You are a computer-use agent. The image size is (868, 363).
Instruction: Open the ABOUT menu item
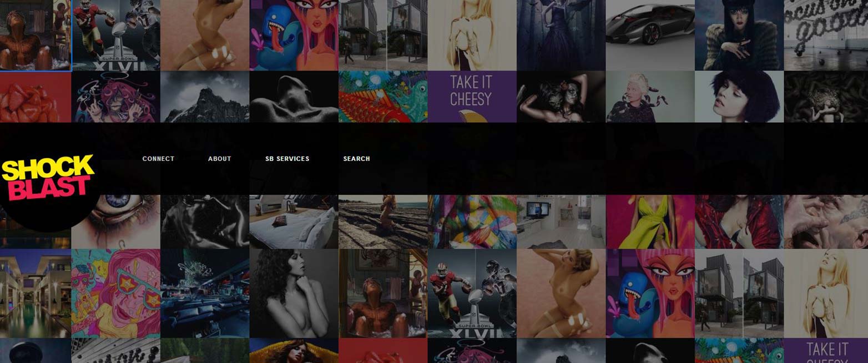[x=219, y=159]
